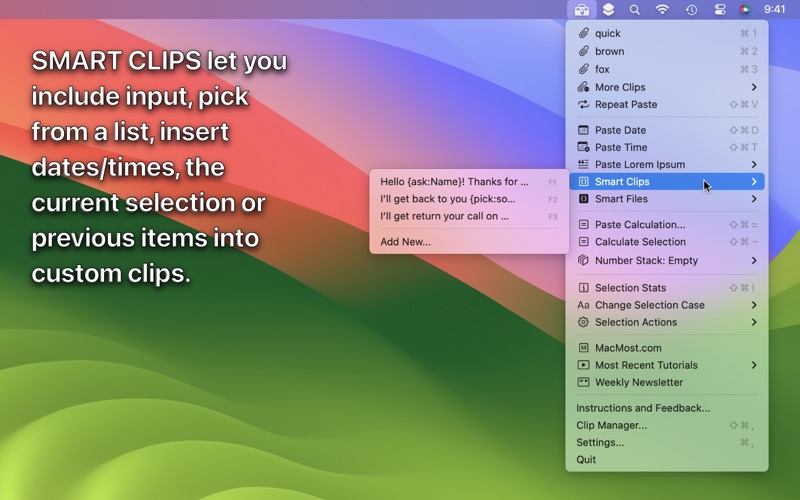The width and height of the screenshot is (800, 500).
Task: Open MacMost.com link
Action: click(667, 348)
